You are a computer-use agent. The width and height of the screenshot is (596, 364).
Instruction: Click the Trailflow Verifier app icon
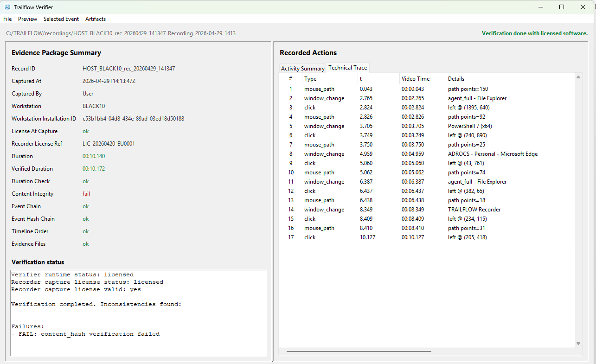coord(7,7)
